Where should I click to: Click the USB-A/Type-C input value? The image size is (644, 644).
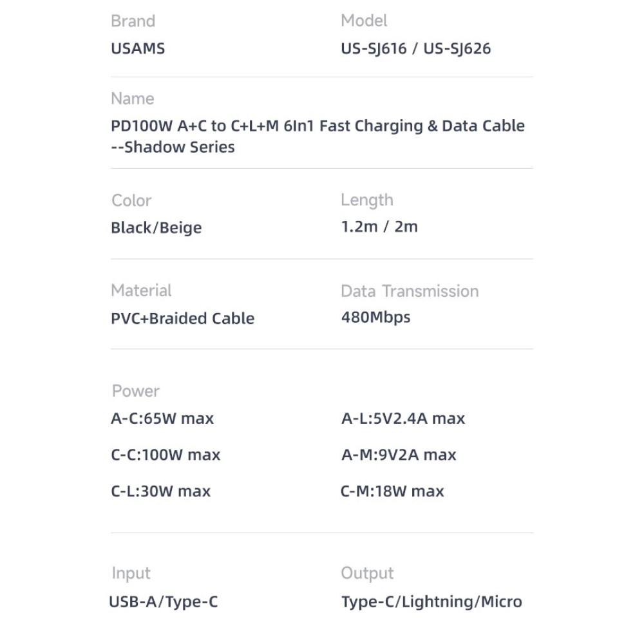164,602
